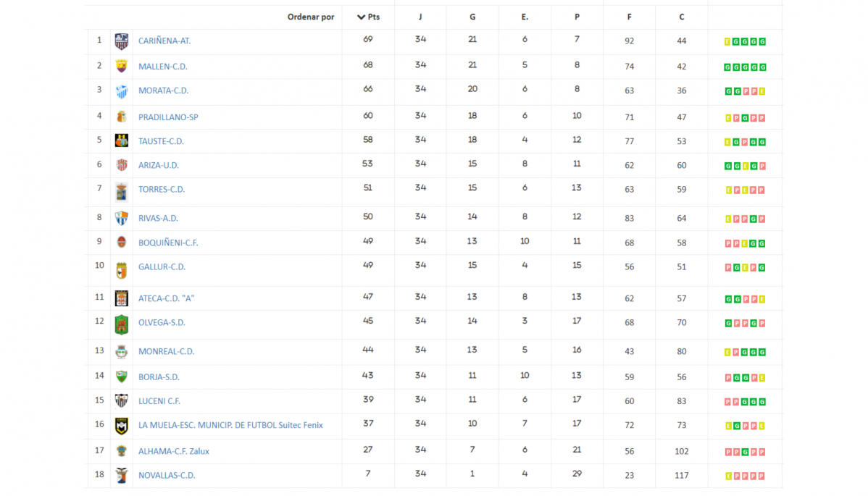This screenshot has height=496, width=868.
Task: Open the ALHAMA-C.F. Zalux link
Action: point(174,451)
